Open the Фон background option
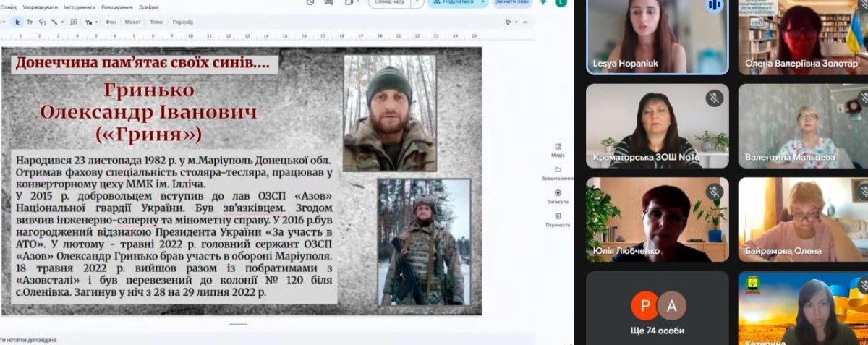868x345 pixels. tap(111, 22)
